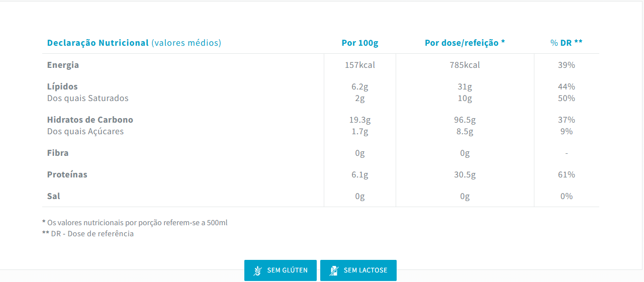This screenshot has width=644, height=282.
Task: Click the Energia row label
Action: pyautogui.click(x=63, y=65)
